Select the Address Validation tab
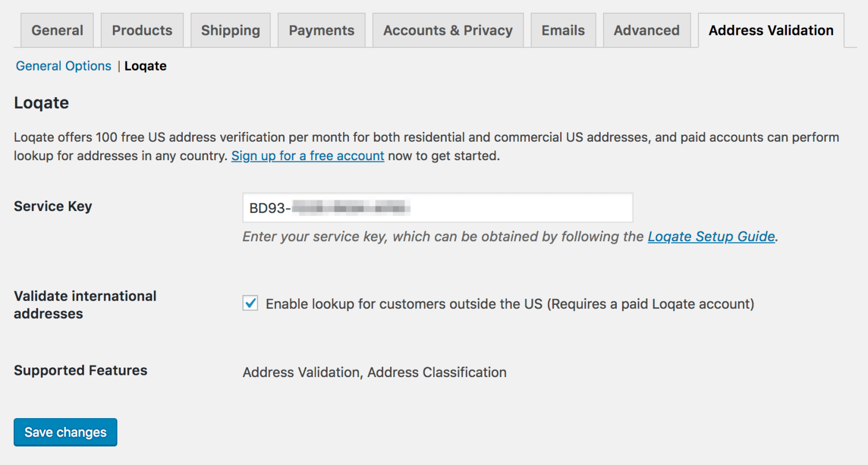Image resolution: width=868 pixels, height=465 pixels. pos(770,29)
